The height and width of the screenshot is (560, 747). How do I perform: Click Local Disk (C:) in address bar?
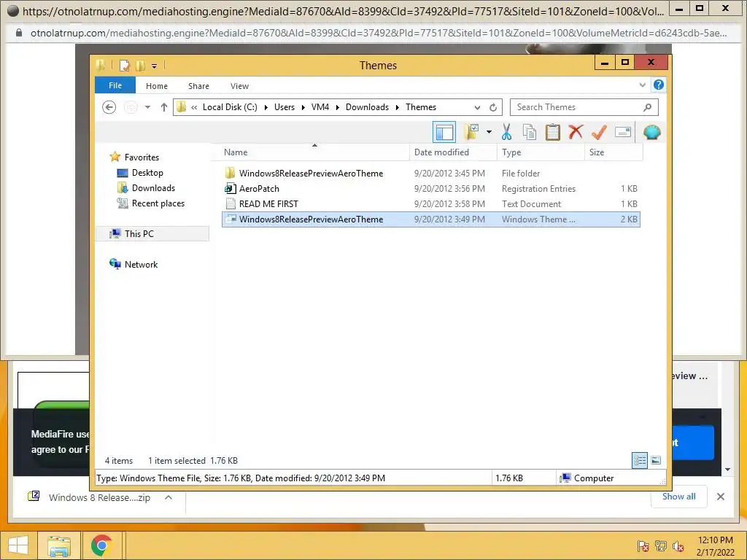(230, 107)
